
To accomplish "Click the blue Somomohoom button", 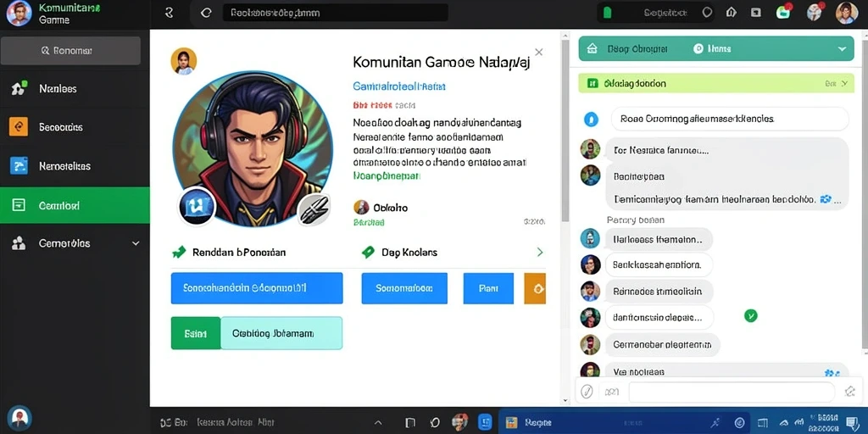I will (x=404, y=288).
